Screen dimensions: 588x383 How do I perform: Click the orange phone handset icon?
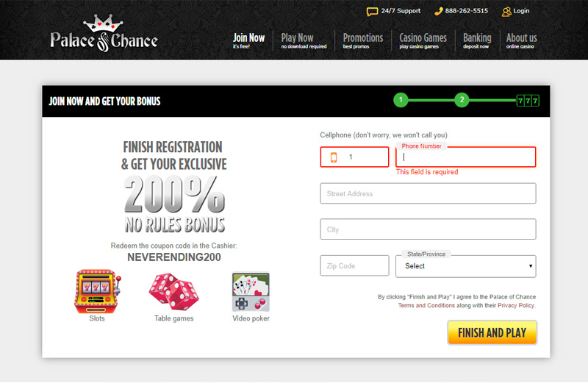(438, 11)
